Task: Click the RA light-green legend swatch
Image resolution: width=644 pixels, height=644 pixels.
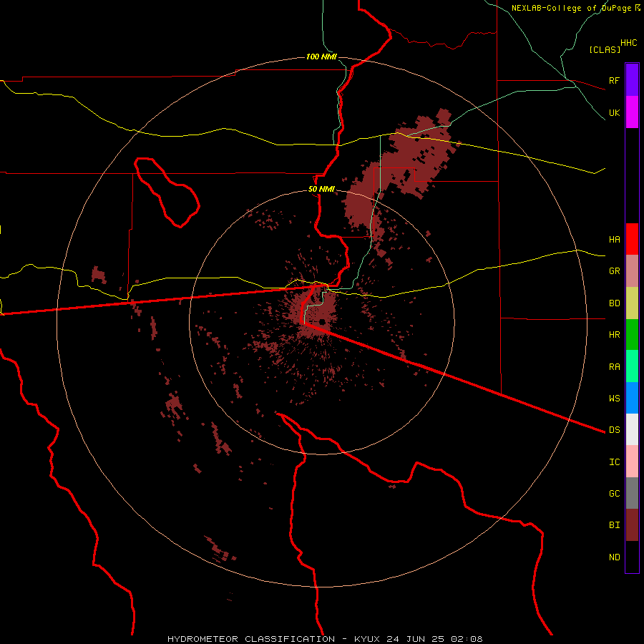Action: [x=632, y=366]
